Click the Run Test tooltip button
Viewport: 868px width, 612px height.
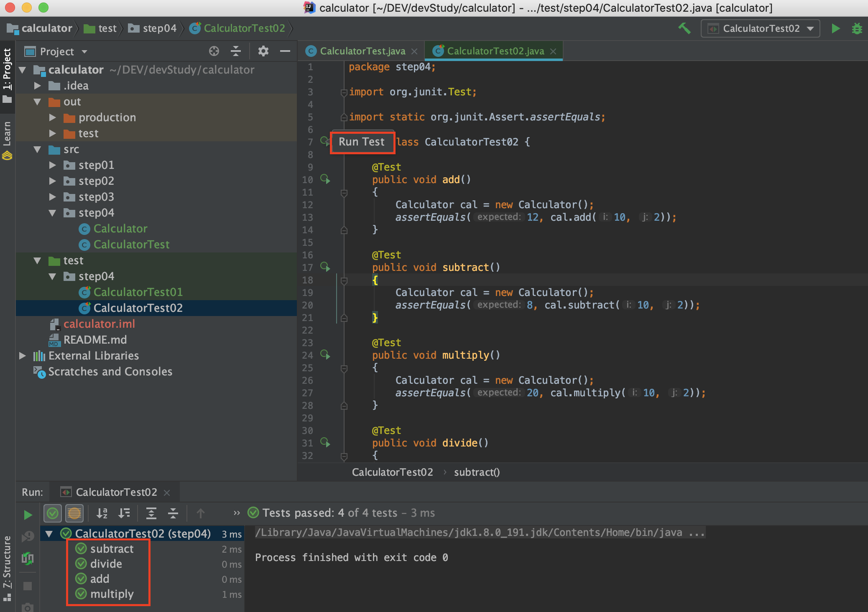(362, 142)
